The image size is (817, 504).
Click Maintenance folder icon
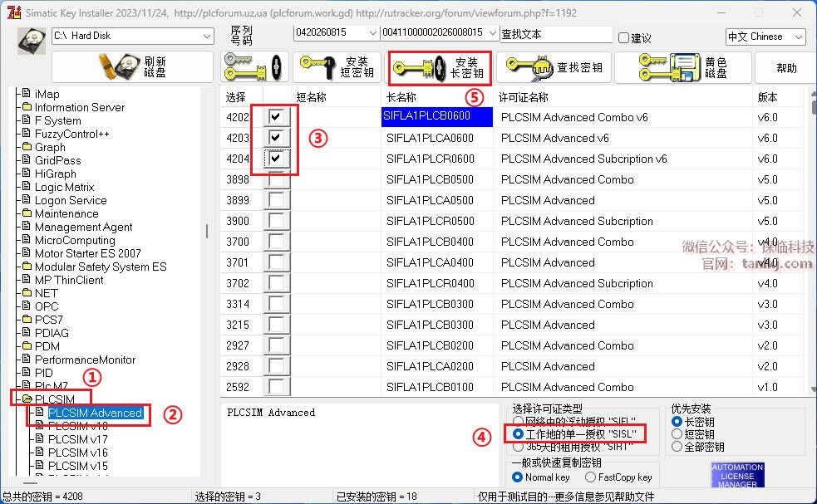[x=27, y=213]
